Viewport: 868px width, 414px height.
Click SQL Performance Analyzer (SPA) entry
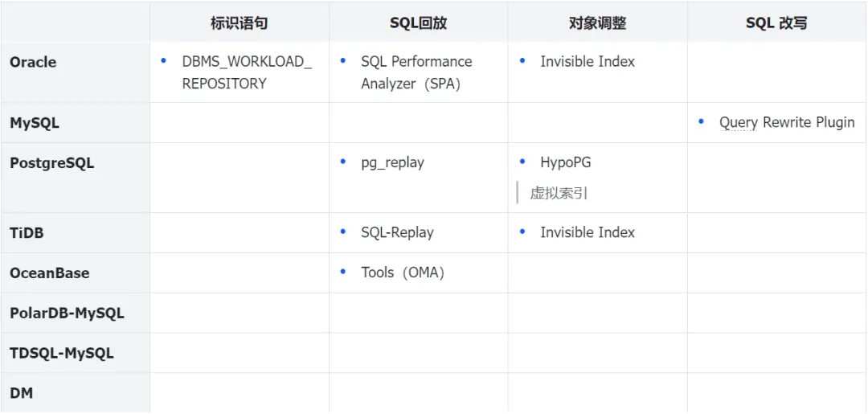tap(416, 72)
